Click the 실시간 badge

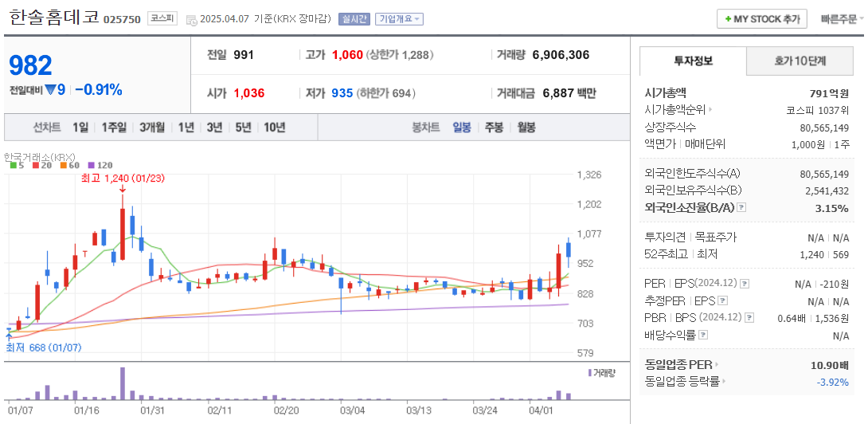[354, 18]
